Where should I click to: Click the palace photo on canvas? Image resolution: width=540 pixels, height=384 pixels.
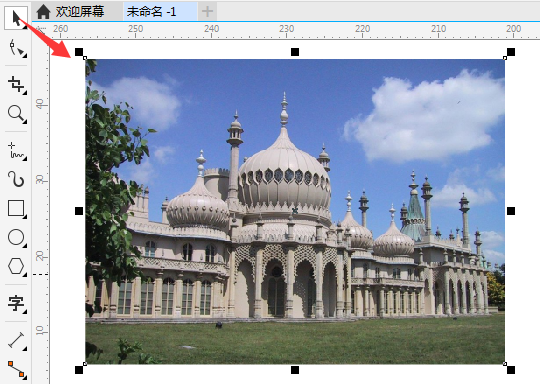pyautogui.click(x=295, y=211)
